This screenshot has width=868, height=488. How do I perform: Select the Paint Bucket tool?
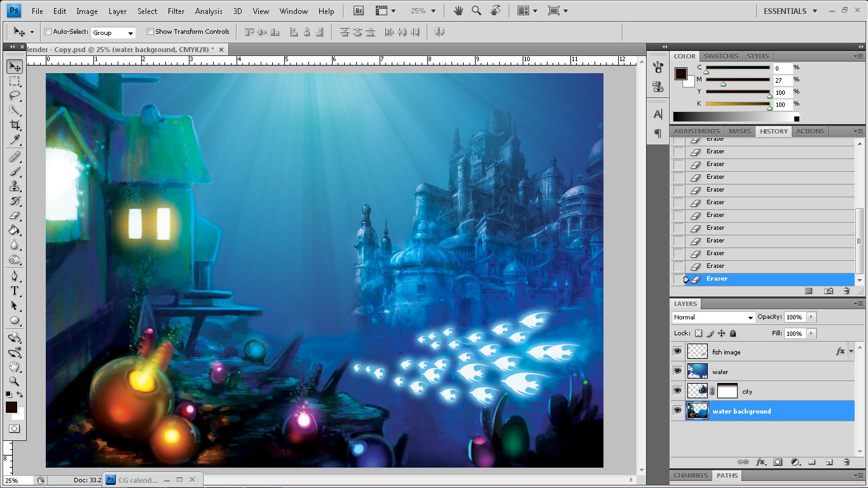click(15, 230)
